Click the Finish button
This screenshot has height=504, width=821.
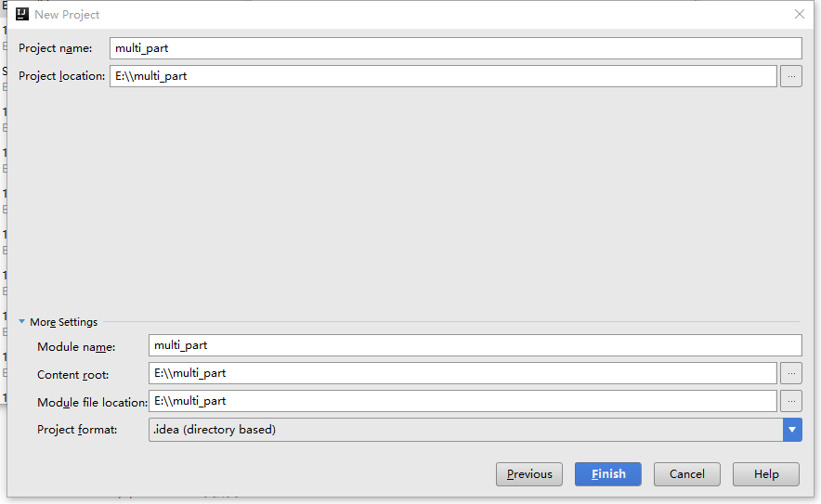pos(608,474)
